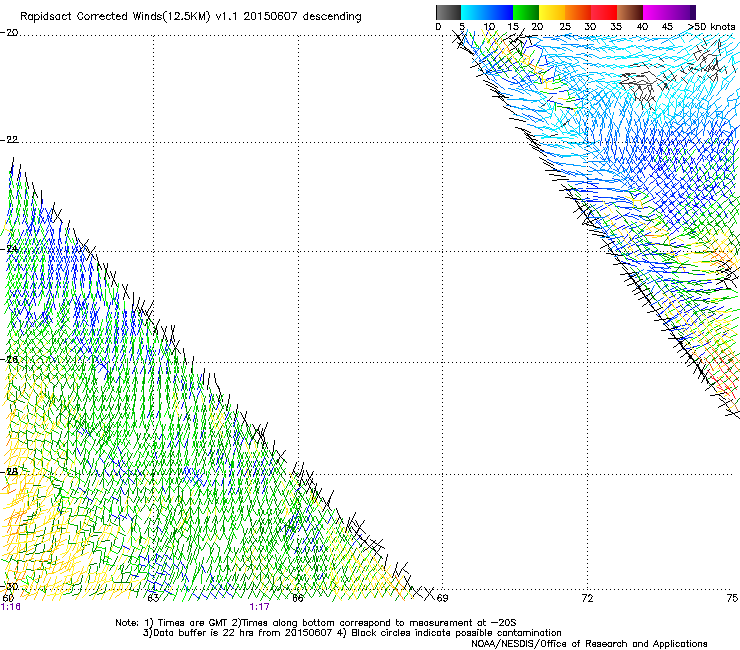Select the yellow 20-25 knots legend segment

(x=552, y=12)
